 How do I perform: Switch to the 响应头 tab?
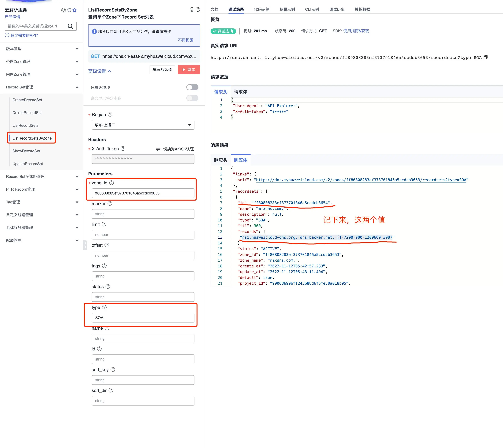pyautogui.click(x=221, y=160)
